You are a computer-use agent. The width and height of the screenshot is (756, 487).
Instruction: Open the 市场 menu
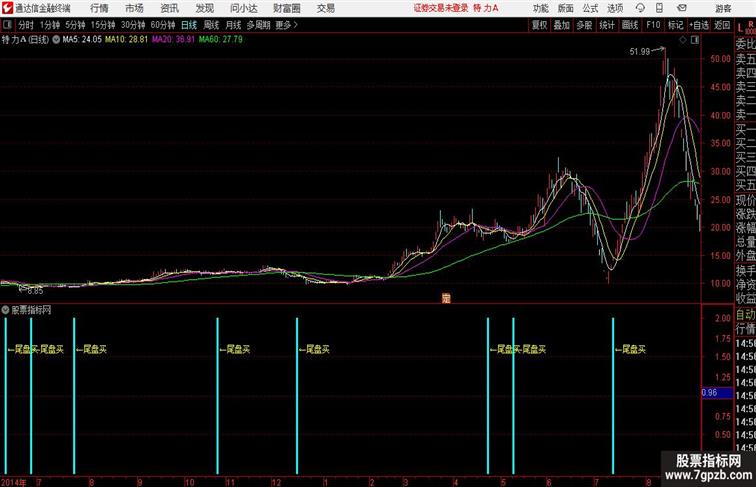point(134,8)
